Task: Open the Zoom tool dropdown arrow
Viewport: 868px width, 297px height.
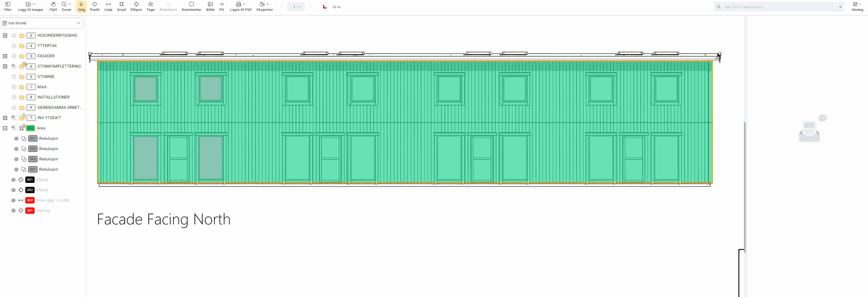Action: pyautogui.click(x=70, y=4)
